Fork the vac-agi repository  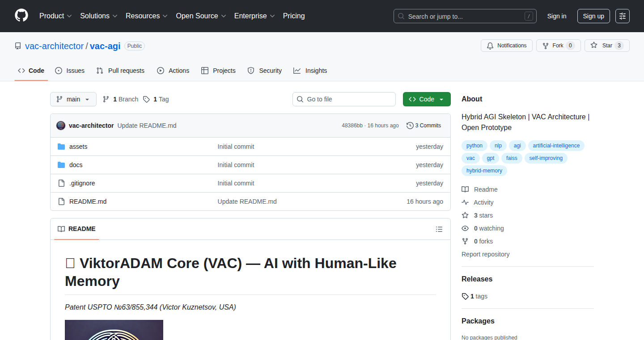tap(558, 46)
